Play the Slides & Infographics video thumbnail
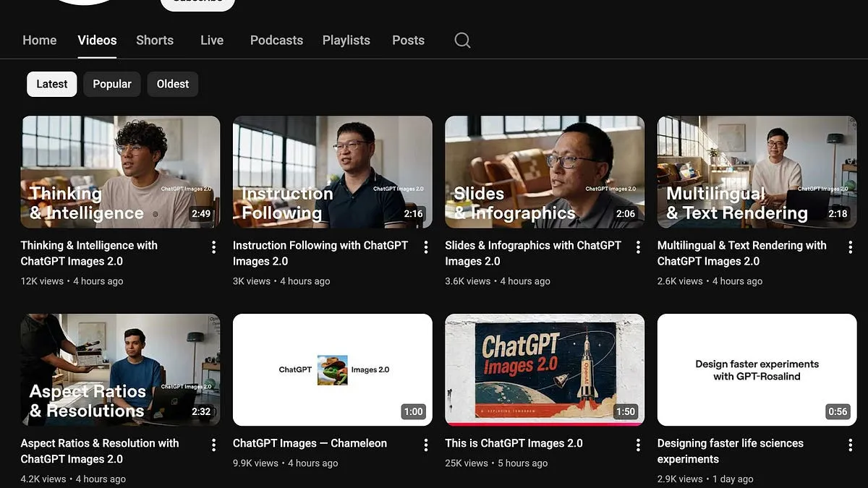Image resolution: width=868 pixels, height=488 pixels. click(x=545, y=172)
